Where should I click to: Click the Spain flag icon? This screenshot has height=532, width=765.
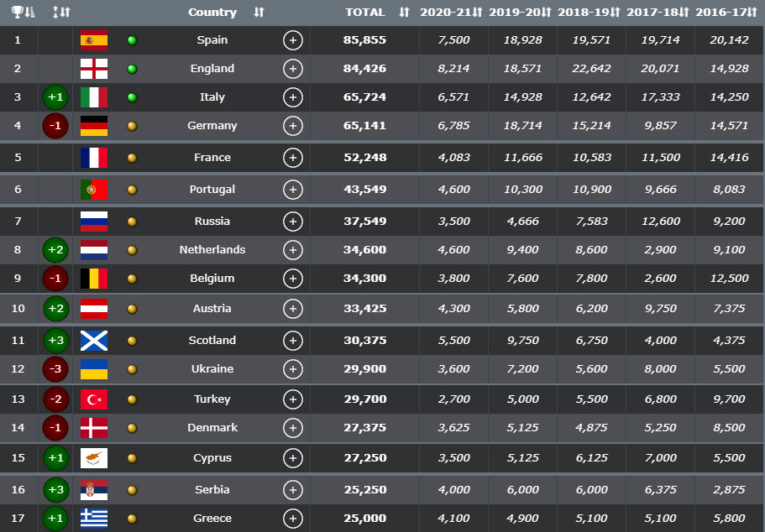(93, 40)
